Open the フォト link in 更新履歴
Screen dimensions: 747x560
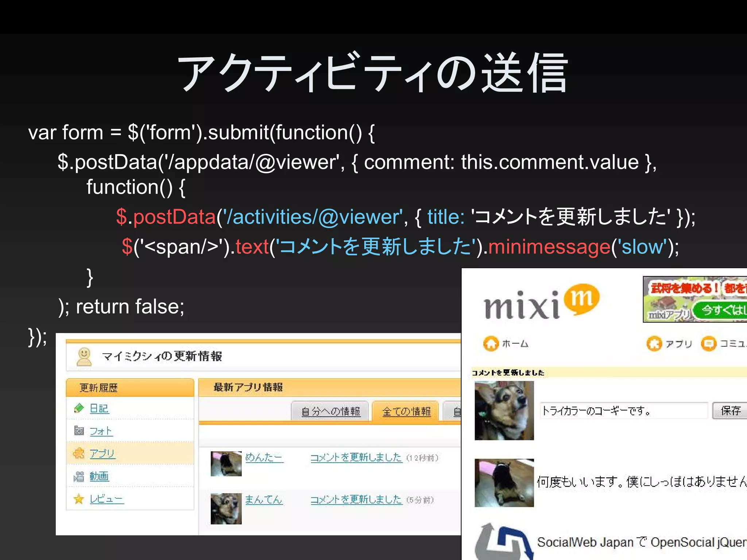101,431
